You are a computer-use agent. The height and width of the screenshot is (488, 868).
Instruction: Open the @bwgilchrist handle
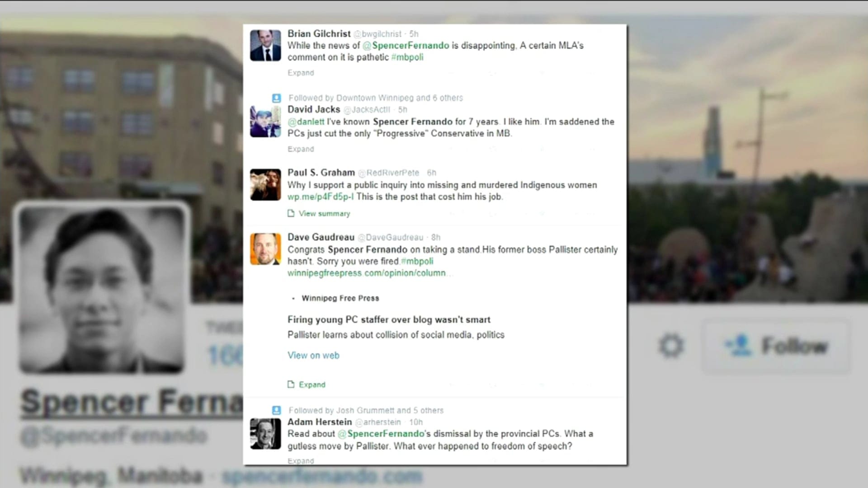[x=377, y=34]
